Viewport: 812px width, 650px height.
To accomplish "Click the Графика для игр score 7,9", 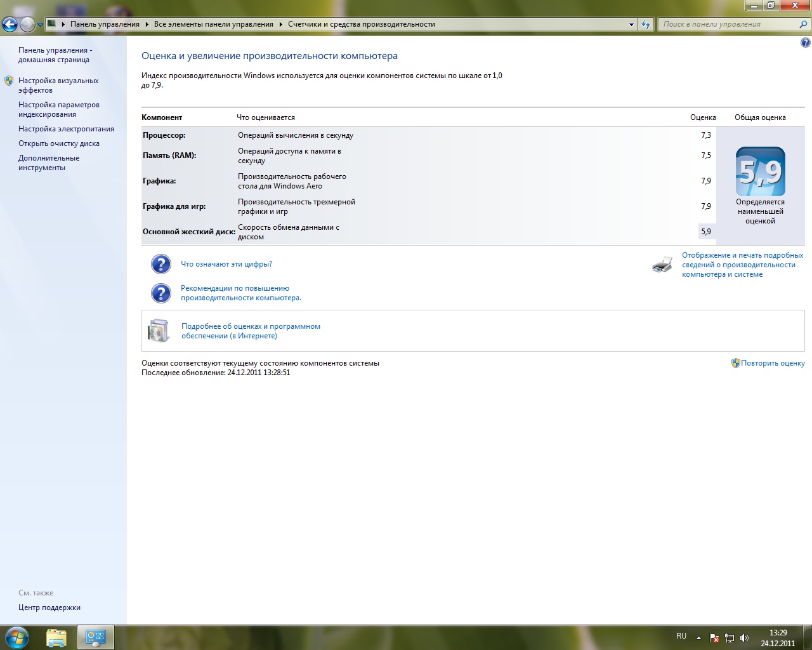I will [x=706, y=206].
